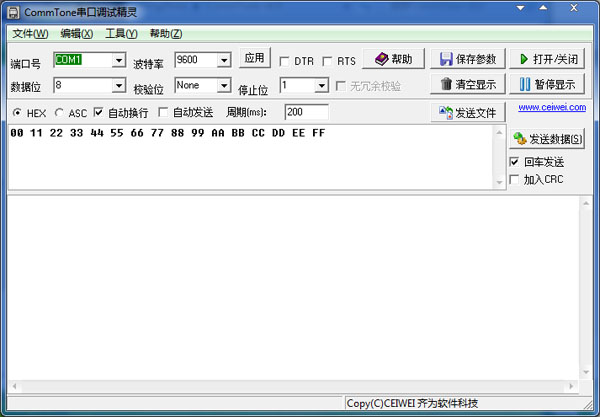600x417 pixels.
Task: Select the HEX radio button
Action: (x=17, y=113)
